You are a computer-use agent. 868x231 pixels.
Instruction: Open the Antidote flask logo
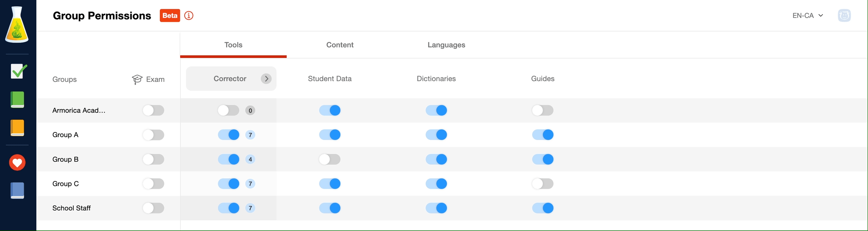coord(17,25)
